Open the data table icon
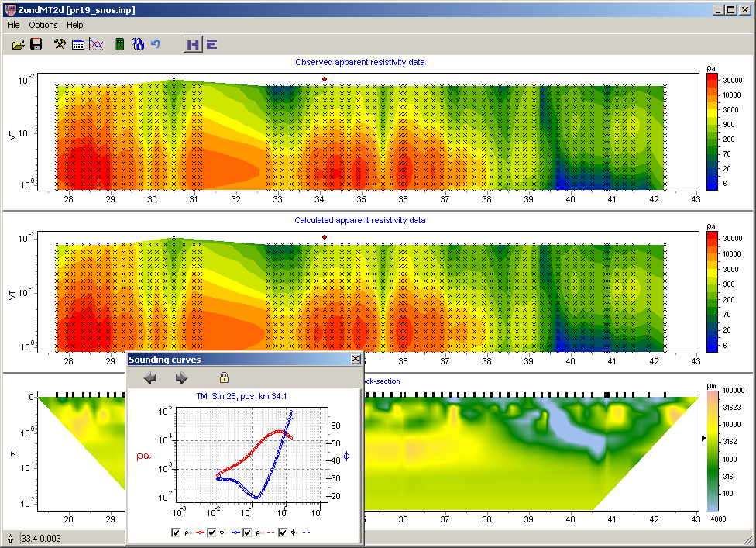The width and height of the screenshot is (756, 548). coord(78,45)
